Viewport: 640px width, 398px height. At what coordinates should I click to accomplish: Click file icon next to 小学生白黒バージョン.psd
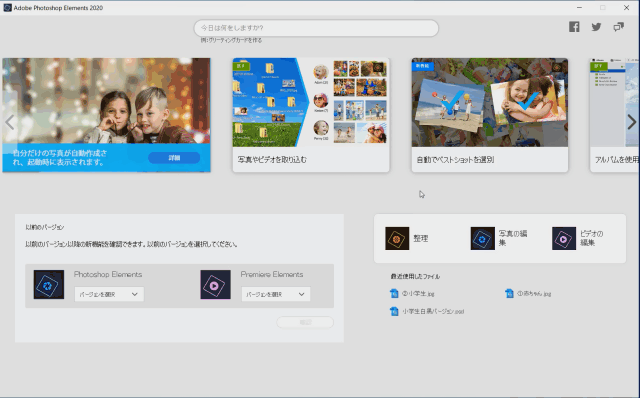(x=394, y=311)
